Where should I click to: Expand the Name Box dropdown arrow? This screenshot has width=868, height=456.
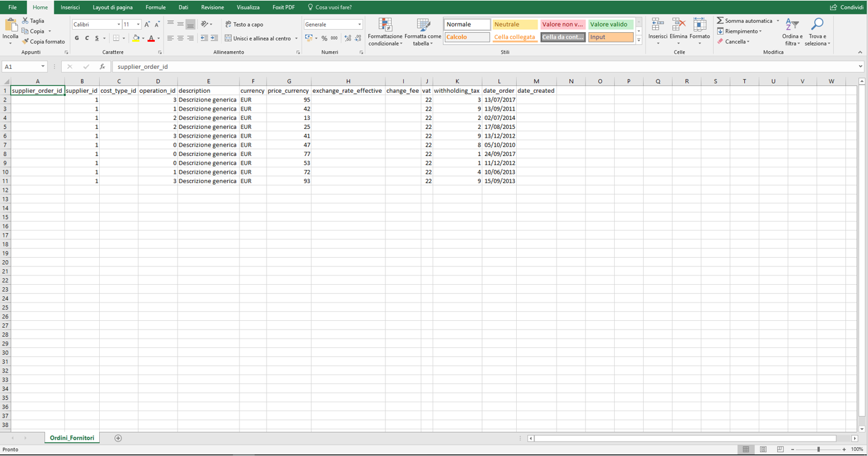point(43,66)
